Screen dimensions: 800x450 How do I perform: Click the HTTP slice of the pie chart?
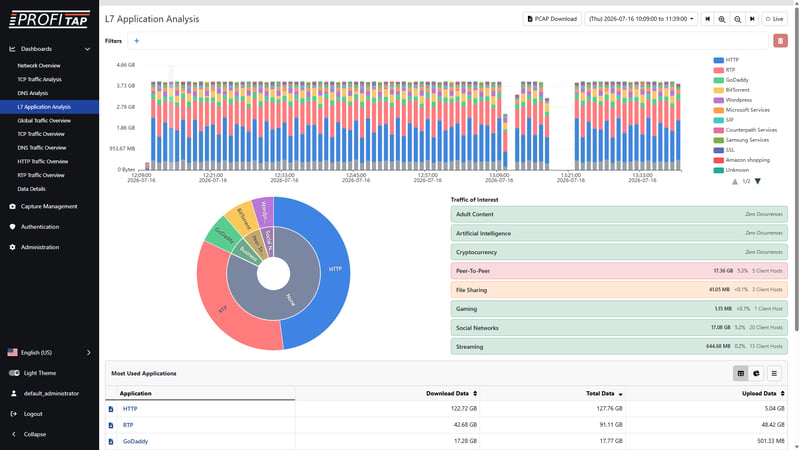tap(335, 269)
